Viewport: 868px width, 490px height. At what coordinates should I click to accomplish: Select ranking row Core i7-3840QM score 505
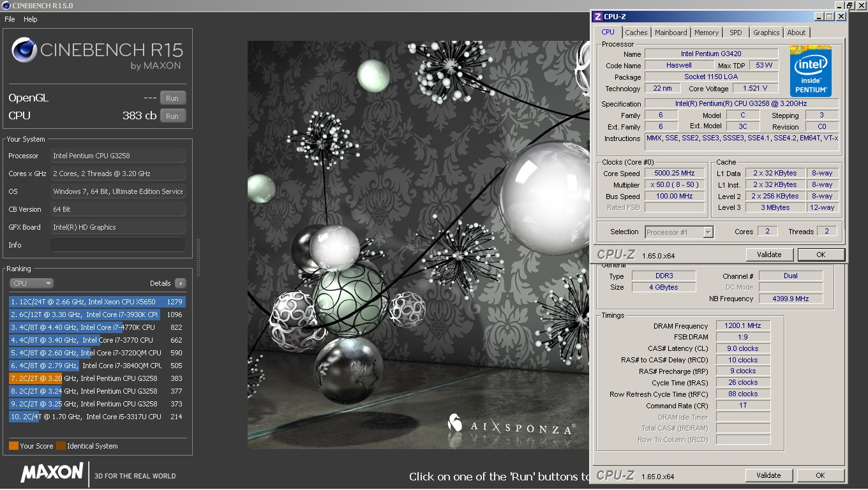(97, 366)
